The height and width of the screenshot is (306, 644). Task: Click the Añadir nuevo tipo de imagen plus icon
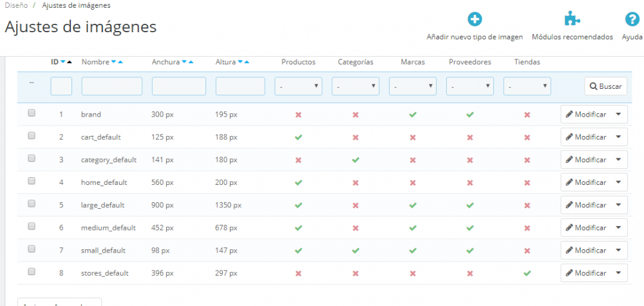[475, 19]
